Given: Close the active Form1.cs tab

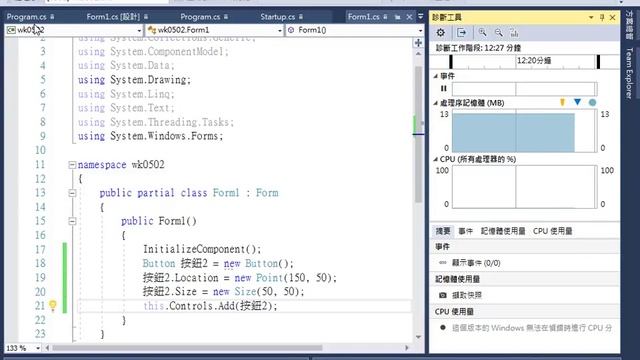Looking at the screenshot, I should coord(409,17).
